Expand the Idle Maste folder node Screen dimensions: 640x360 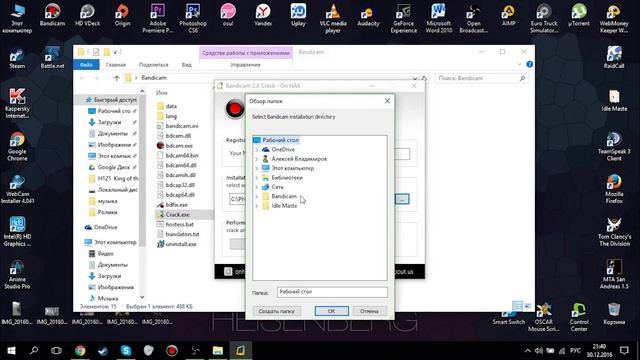(256, 206)
